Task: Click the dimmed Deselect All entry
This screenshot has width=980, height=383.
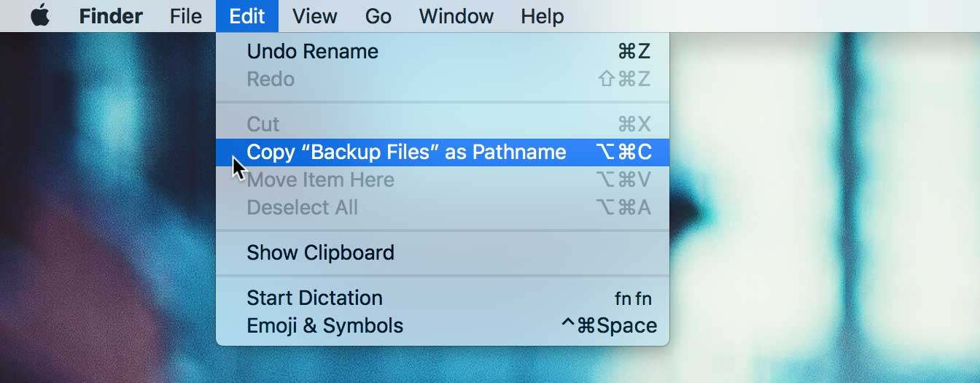Action: tap(303, 207)
